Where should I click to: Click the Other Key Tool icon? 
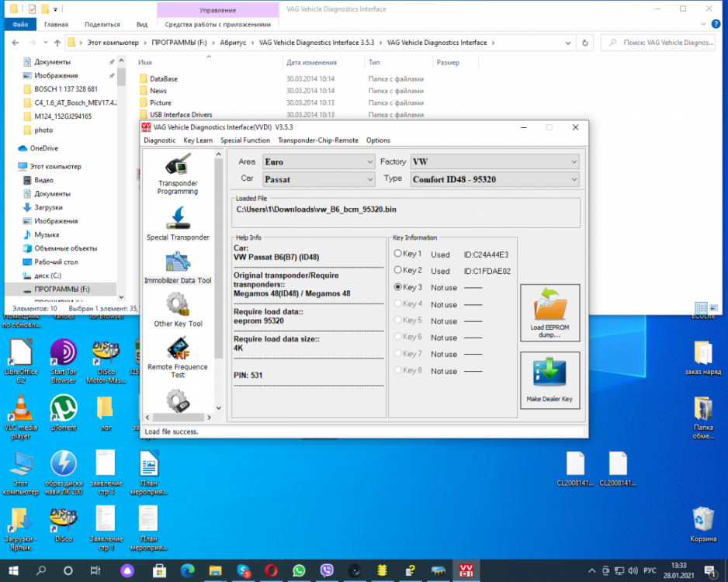(x=178, y=310)
